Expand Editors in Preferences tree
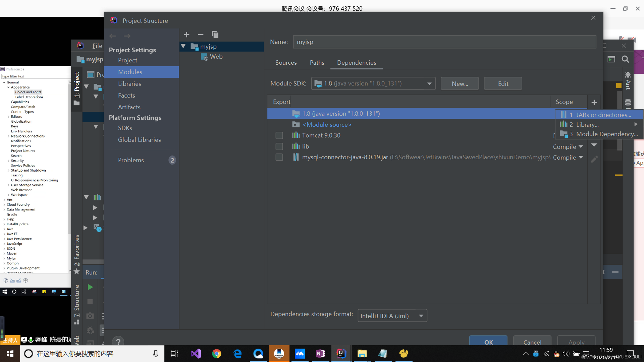644x362 pixels. pos(9,117)
